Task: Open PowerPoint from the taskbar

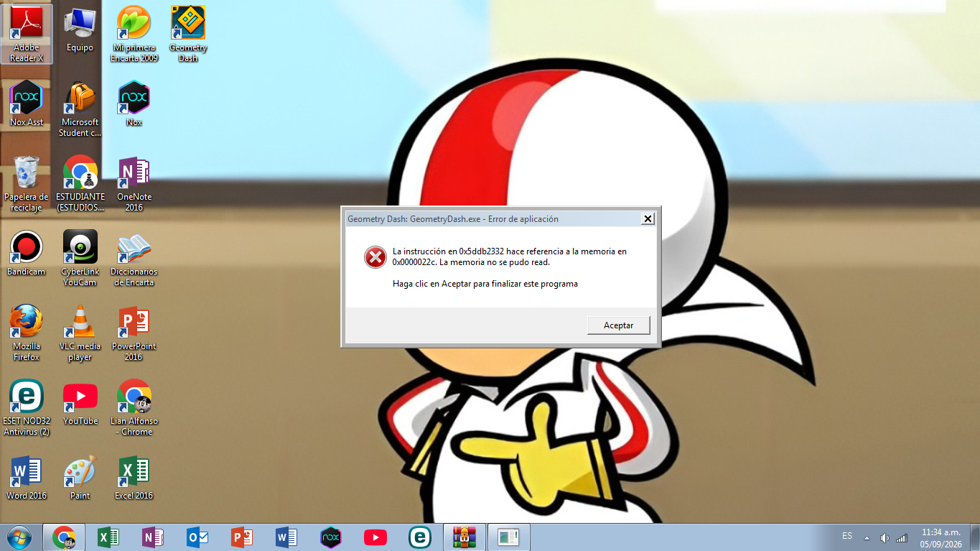Action: [x=242, y=537]
